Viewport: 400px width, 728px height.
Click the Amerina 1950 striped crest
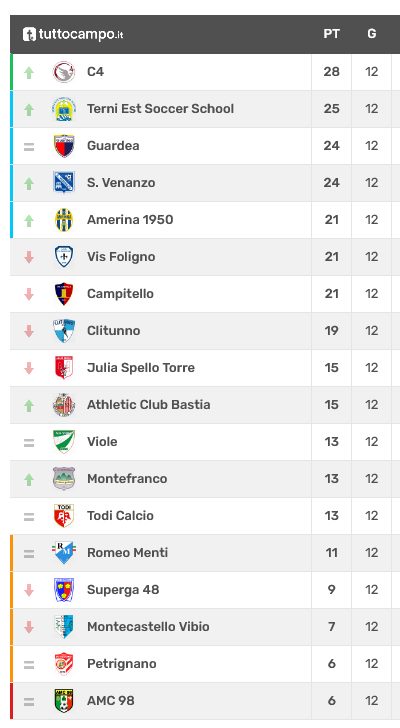pyautogui.click(x=64, y=220)
